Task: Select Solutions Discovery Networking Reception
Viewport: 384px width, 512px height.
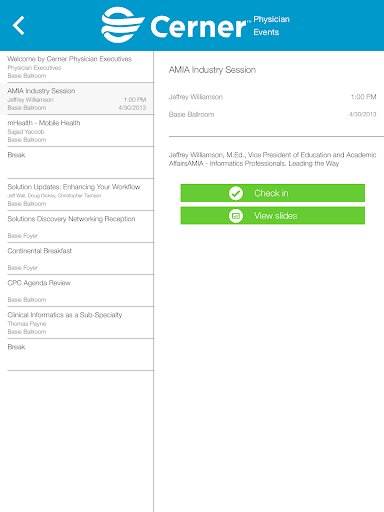Action: coord(77,227)
